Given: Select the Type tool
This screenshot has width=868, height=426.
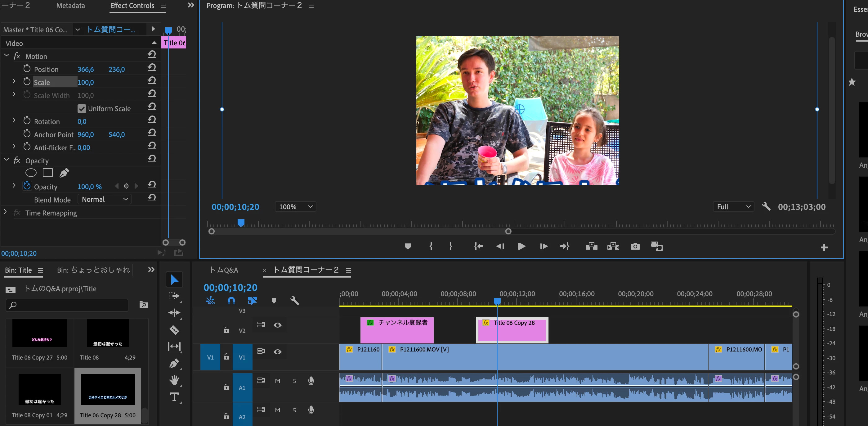Looking at the screenshot, I should click(x=174, y=397).
